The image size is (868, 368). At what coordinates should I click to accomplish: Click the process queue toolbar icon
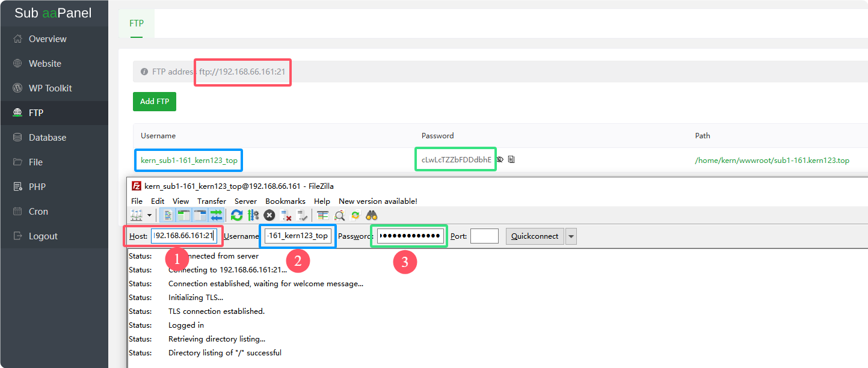pyautogui.click(x=253, y=215)
